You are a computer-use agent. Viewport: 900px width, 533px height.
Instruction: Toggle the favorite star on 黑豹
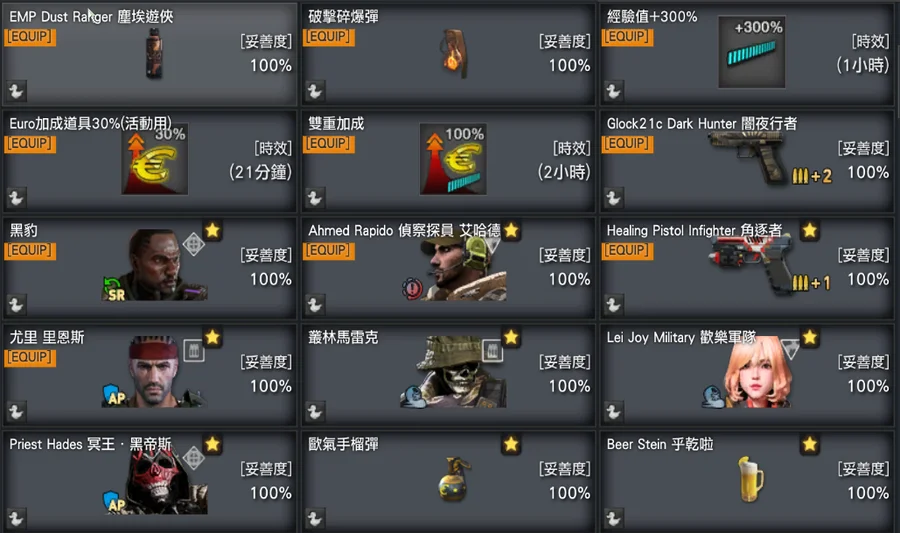coord(212,231)
